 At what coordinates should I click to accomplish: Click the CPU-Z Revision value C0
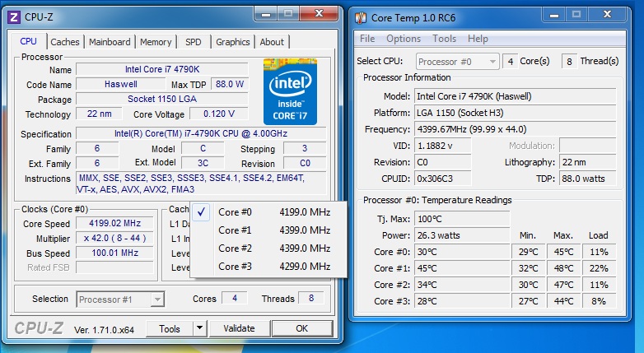(x=305, y=163)
